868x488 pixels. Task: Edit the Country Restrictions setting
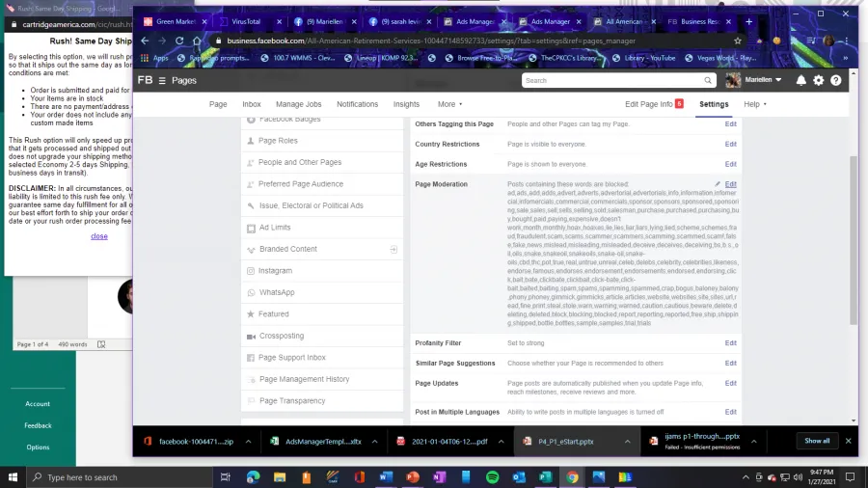[730, 144]
